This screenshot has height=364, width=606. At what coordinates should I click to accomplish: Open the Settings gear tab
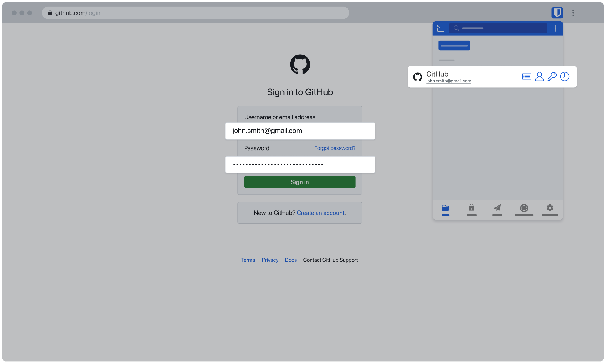click(x=550, y=208)
